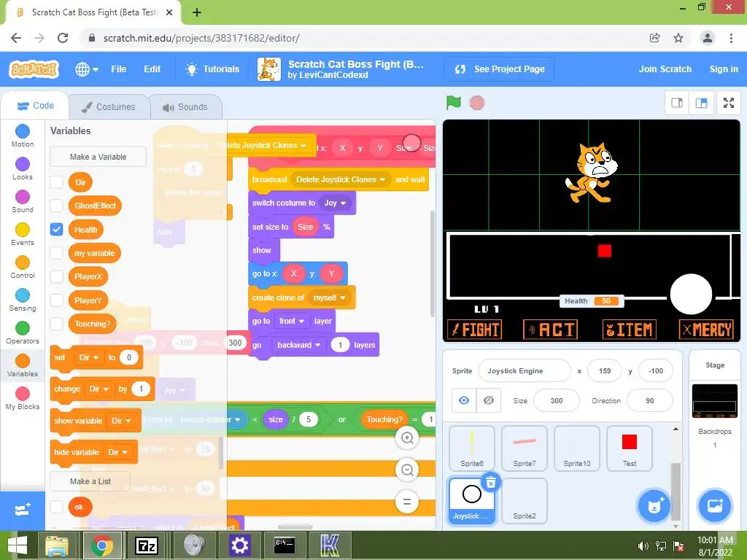Click the FIGHT button on stage
This screenshot has height=560, width=747.
click(475, 330)
